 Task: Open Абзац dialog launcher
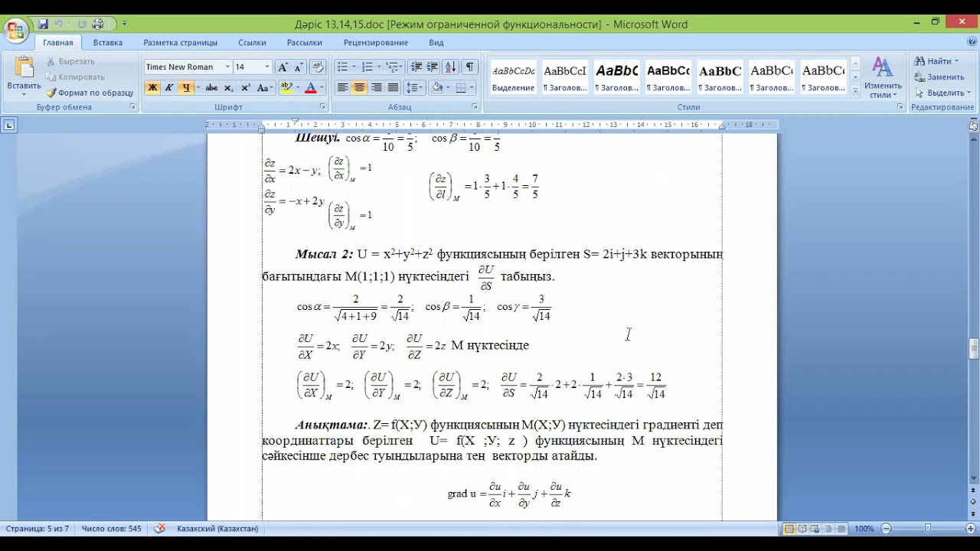pyautogui.click(x=475, y=107)
